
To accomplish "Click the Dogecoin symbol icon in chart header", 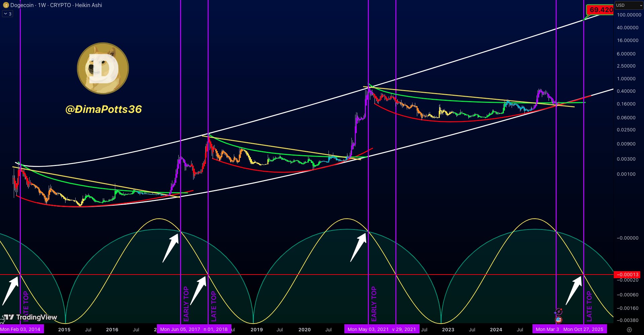I will [6, 5].
